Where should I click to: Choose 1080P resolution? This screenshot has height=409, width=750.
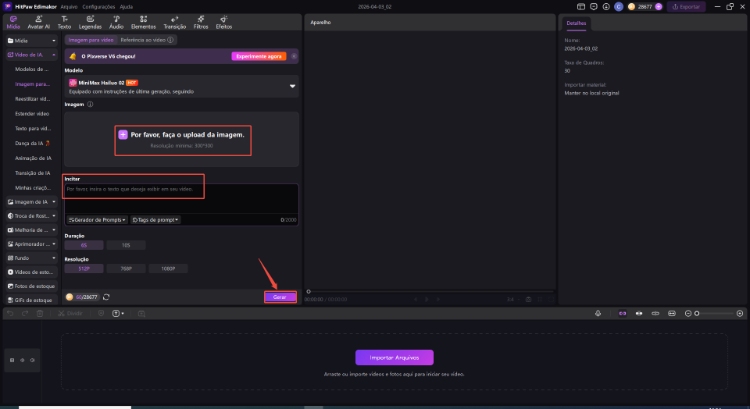166,268
